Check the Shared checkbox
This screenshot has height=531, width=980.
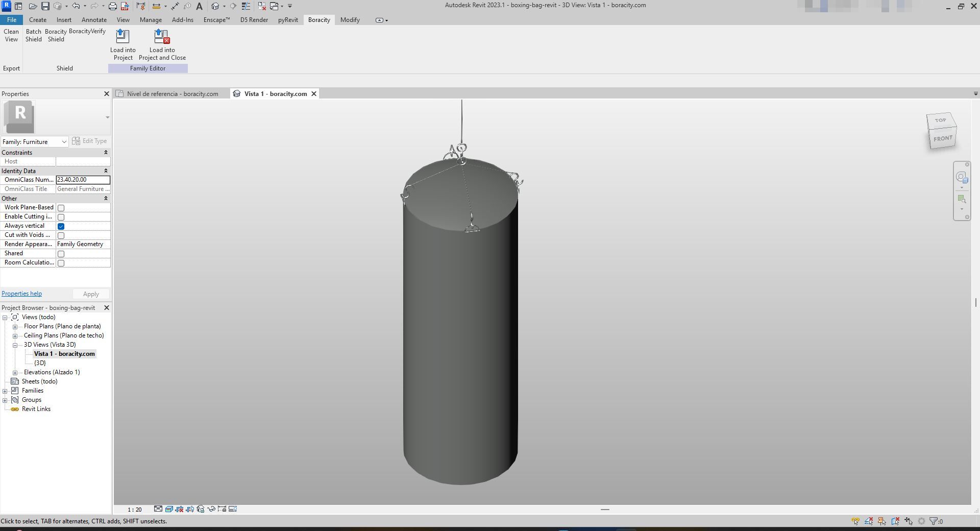61,254
